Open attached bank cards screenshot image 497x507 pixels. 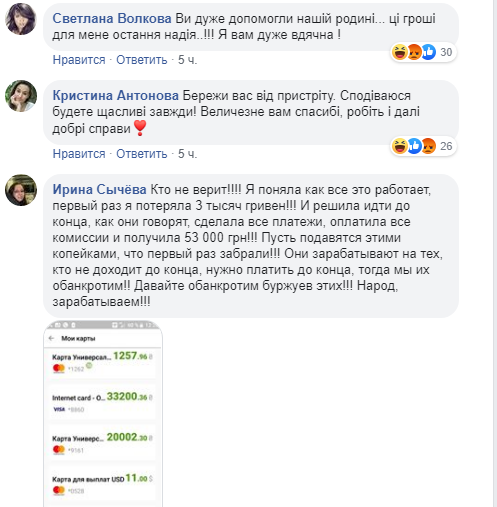pyautogui.click(x=103, y=414)
